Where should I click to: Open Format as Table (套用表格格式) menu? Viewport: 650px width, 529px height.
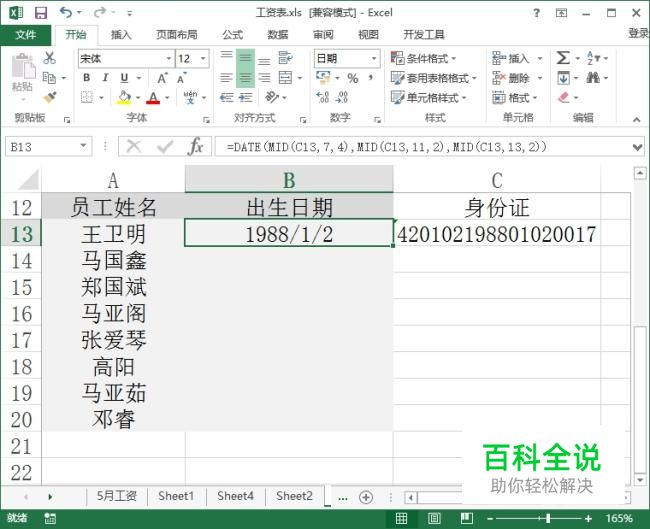tap(433, 78)
